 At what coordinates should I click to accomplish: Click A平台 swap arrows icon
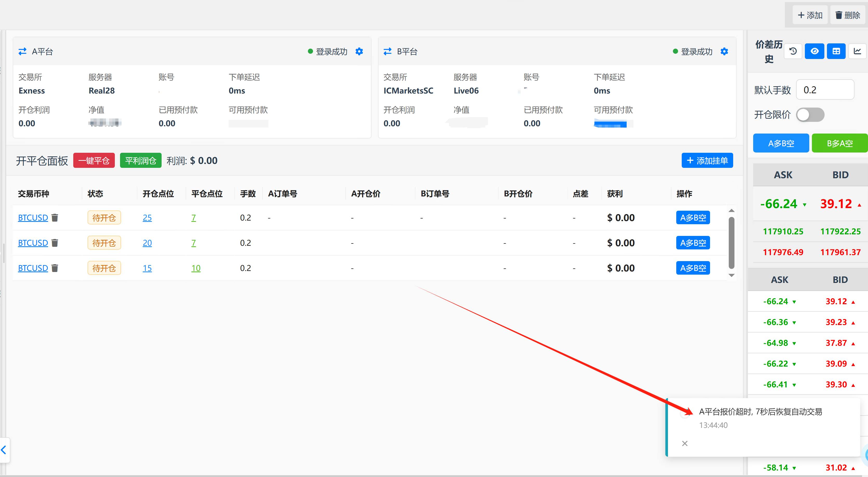click(x=23, y=51)
